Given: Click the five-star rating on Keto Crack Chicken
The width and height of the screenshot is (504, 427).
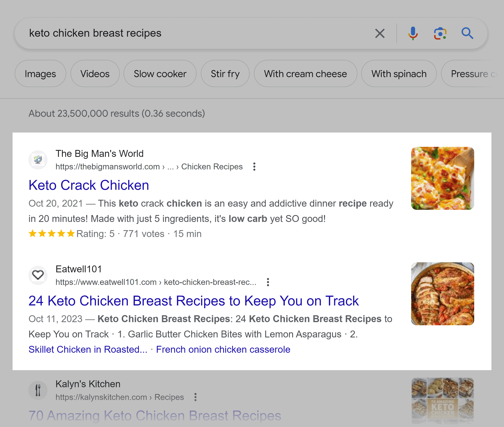Looking at the screenshot, I should 51,234.
